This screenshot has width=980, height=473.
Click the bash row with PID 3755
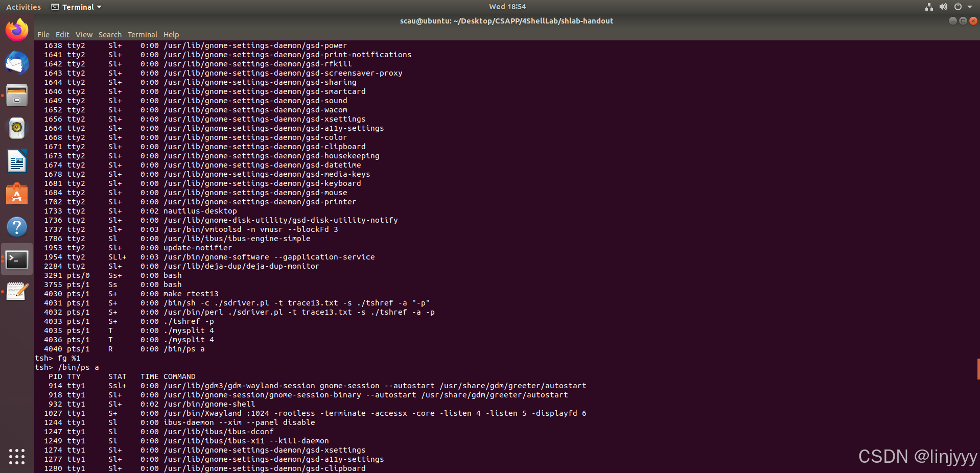tap(113, 285)
